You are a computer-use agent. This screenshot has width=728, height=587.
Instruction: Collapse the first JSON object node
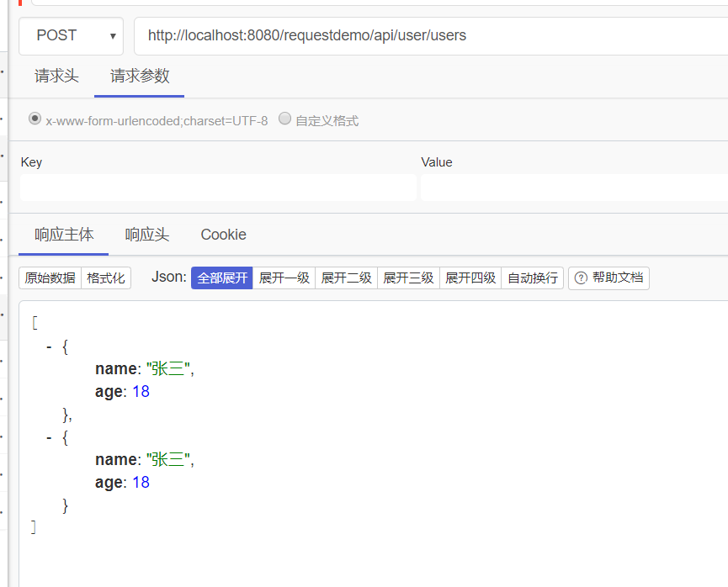pyautogui.click(x=49, y=346)
